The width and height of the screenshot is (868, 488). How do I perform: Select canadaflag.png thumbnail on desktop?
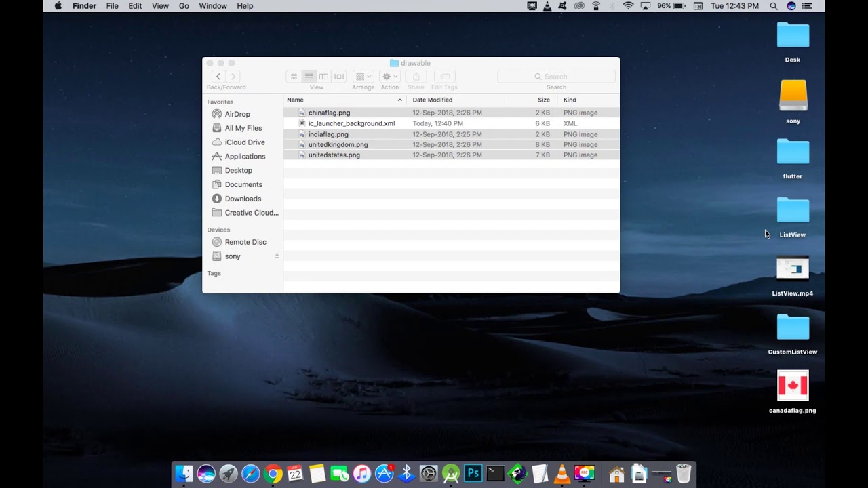pyautogui.click(x=793, y=386)
